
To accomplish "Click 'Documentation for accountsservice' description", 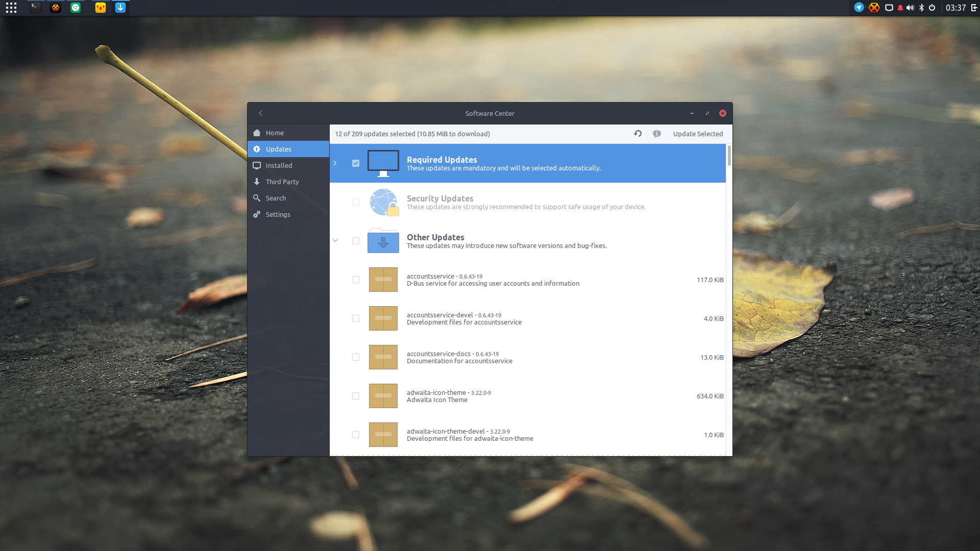I will tap(459, 361).
